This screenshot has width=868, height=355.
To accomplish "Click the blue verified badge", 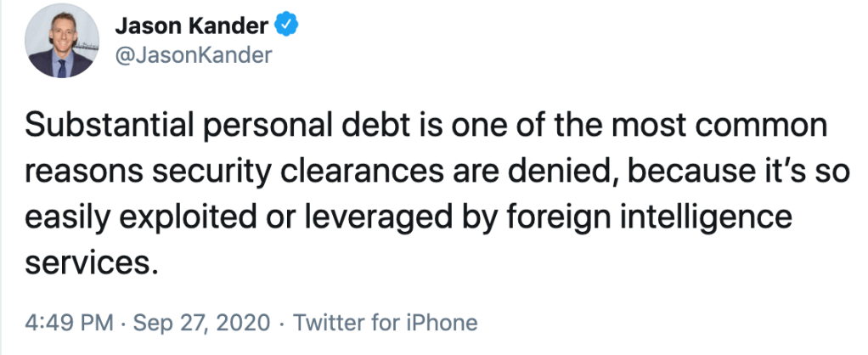I will tap(288, 27).
